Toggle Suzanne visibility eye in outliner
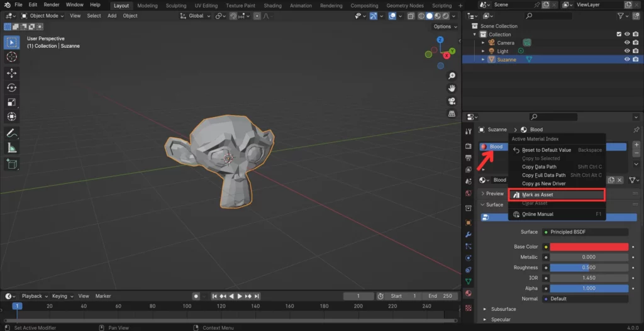 (627, 59)
